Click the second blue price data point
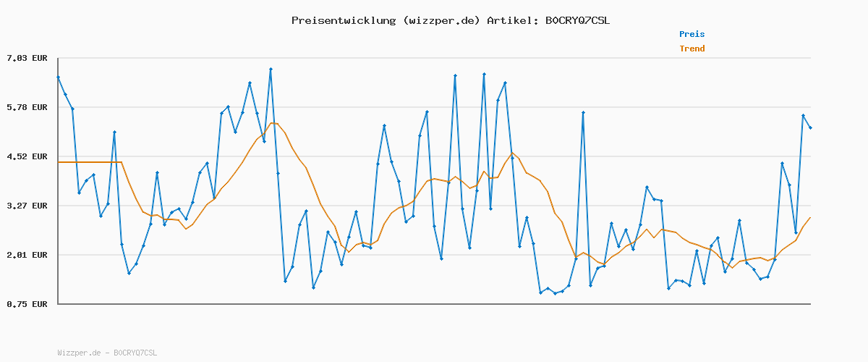The height and width of the screenshot is (362, 868). point(66,94)
